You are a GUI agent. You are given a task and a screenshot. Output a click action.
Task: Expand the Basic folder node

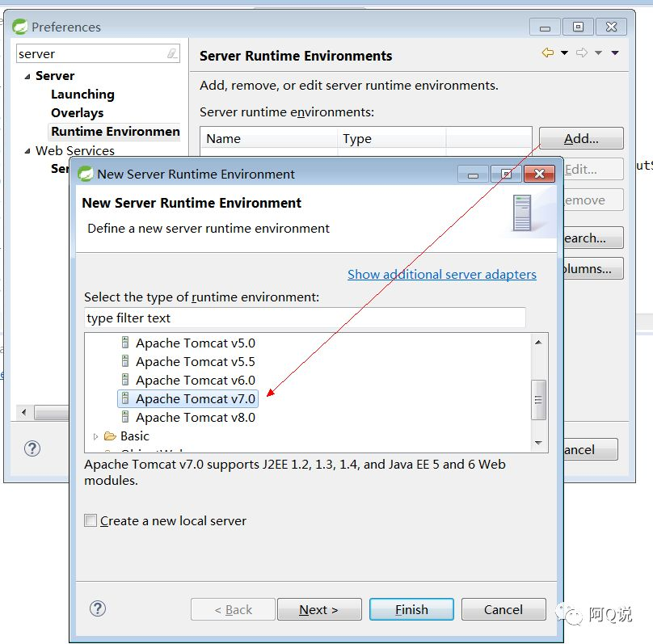click(x=95, y=436)
